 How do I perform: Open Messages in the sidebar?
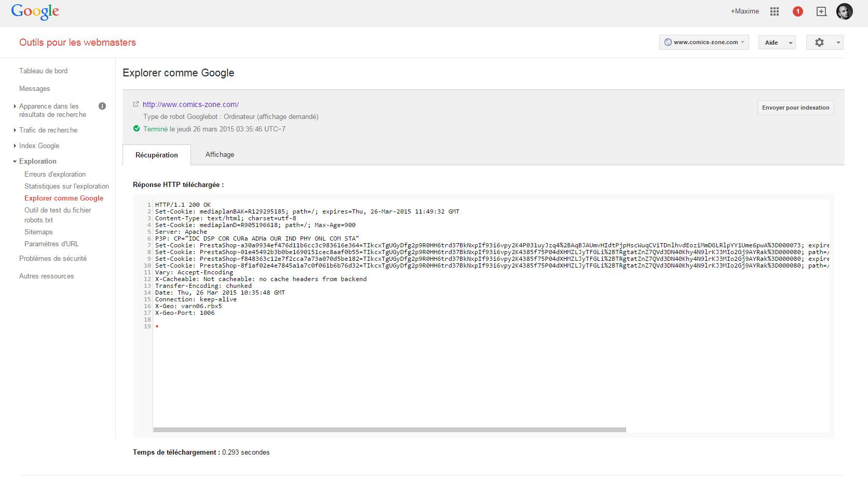point(35,89)
